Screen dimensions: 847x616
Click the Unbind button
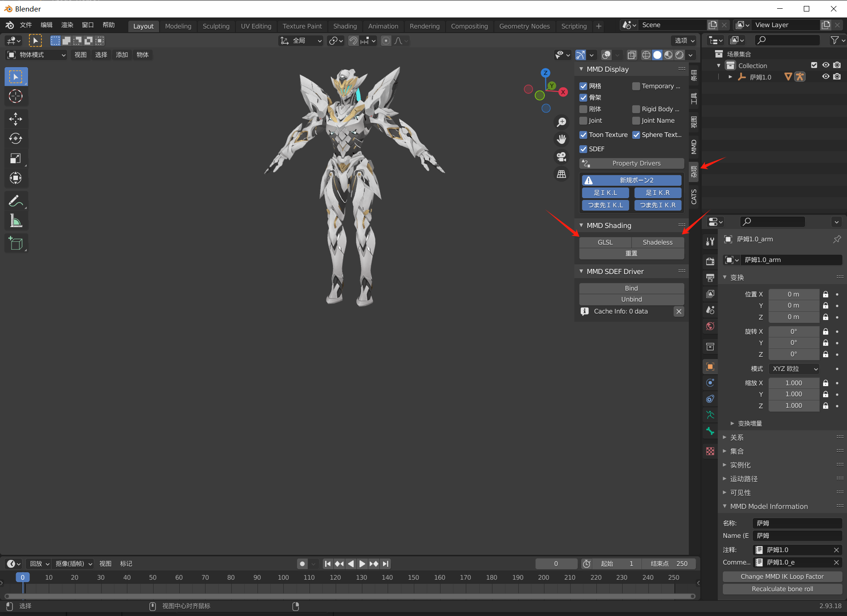click(631, 299)
